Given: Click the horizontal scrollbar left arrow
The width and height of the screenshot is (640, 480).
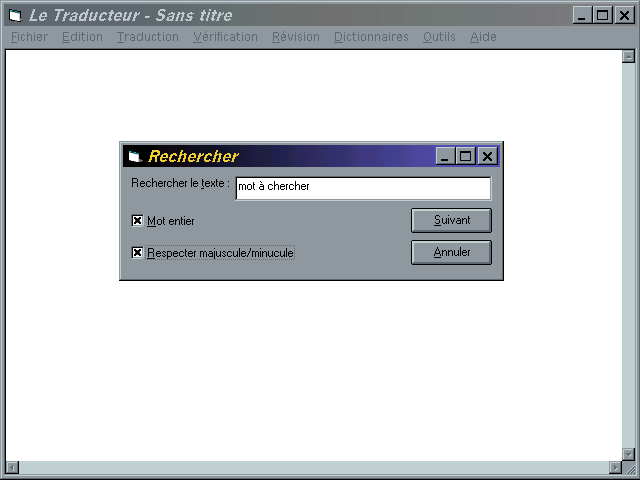Looking at the screenshot, I should [x=12, y=467].
